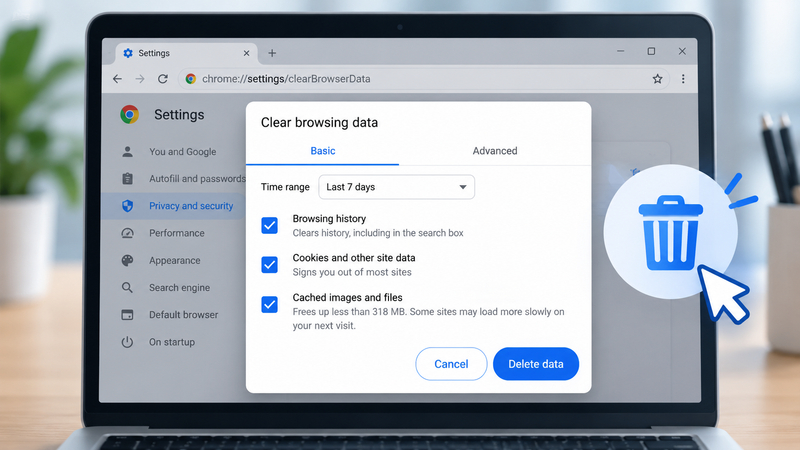
Task: Click the Delete data button
Action: pyautogui.click(x=536, y=364)
